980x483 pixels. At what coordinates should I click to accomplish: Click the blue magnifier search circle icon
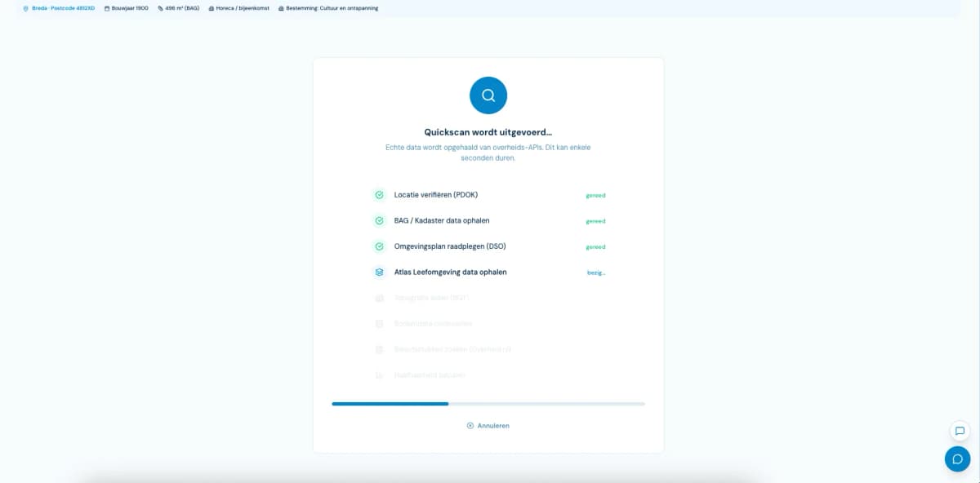(x=488, y=95)
